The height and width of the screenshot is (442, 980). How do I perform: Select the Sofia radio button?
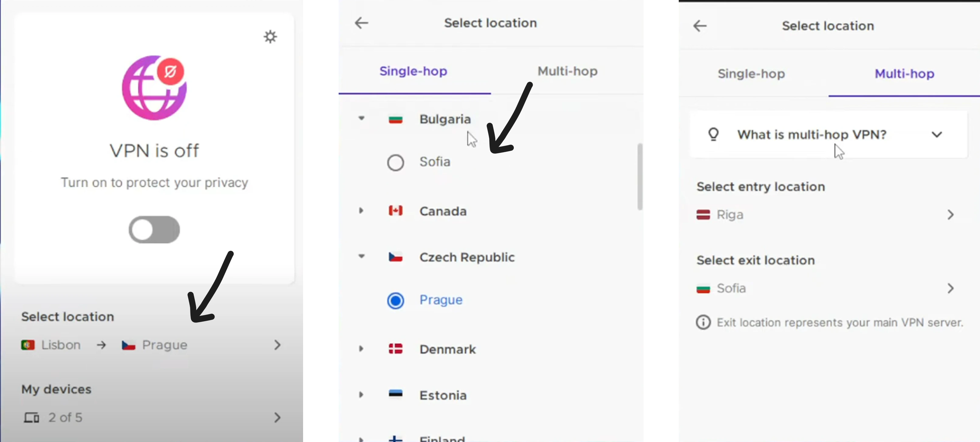click(x=395, y=163)
